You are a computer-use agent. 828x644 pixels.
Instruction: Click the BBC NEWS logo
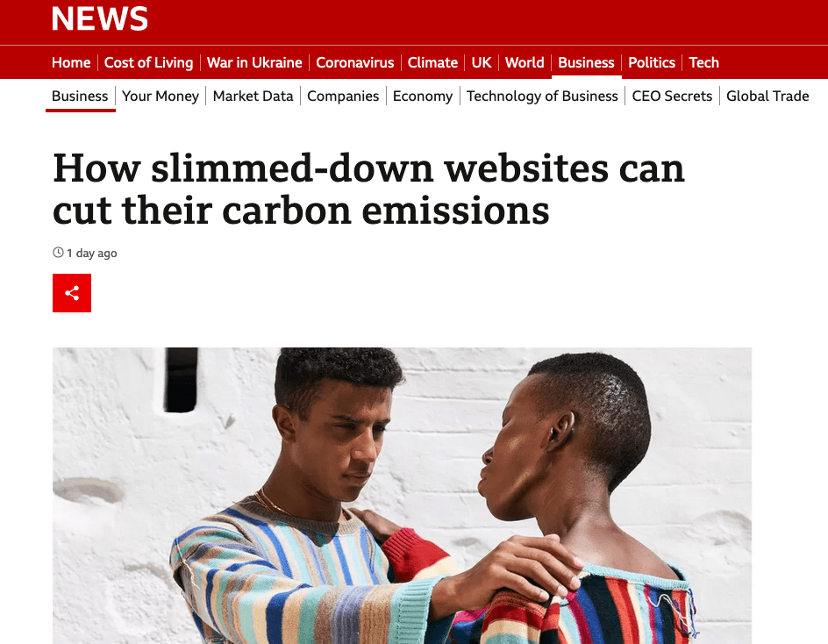99,18
